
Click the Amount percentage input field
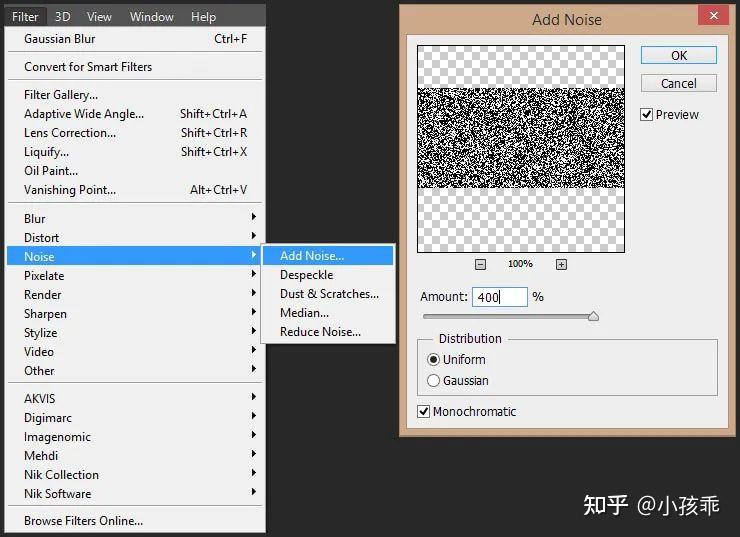click(x=500, y=297)
